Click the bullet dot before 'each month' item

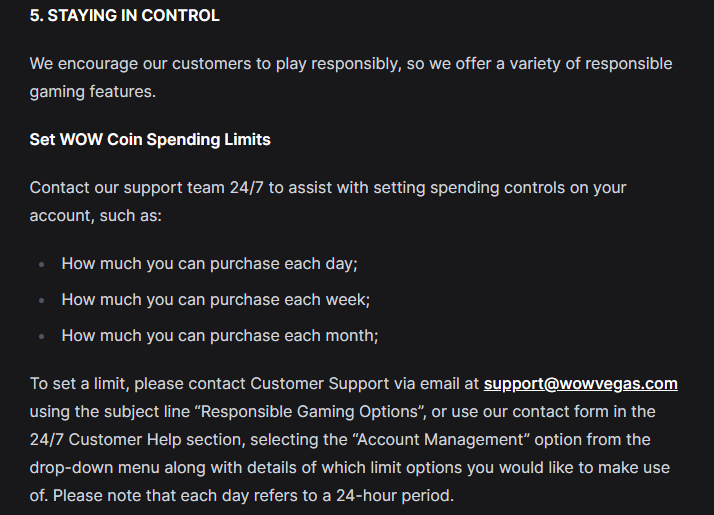pyautogui.click(x=42, y=337)
